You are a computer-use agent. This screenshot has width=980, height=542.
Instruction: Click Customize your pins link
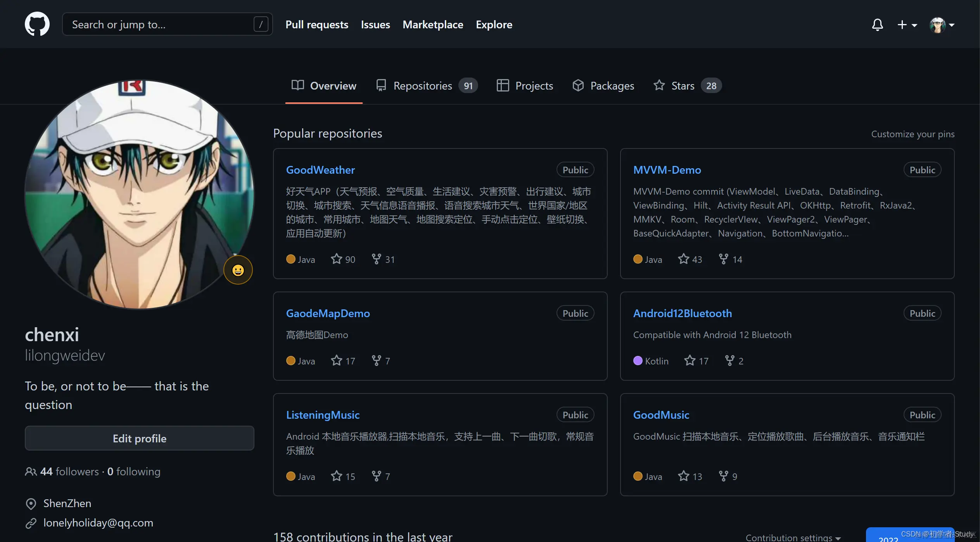pos(913,134)
